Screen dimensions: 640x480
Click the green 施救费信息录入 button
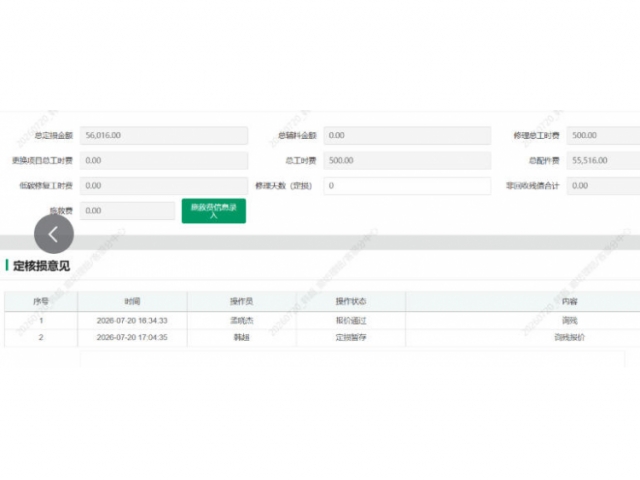[213, 211]
